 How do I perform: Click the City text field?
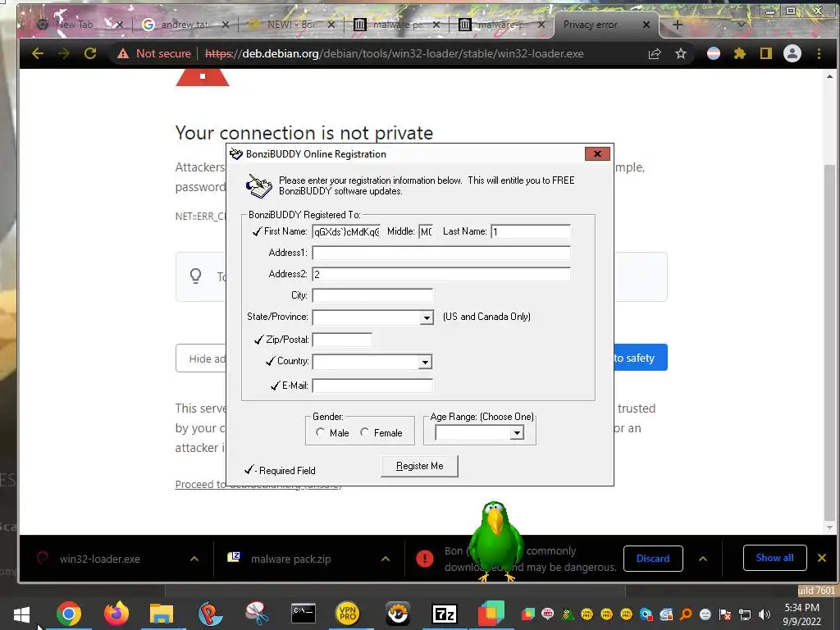tap(372, 295)
